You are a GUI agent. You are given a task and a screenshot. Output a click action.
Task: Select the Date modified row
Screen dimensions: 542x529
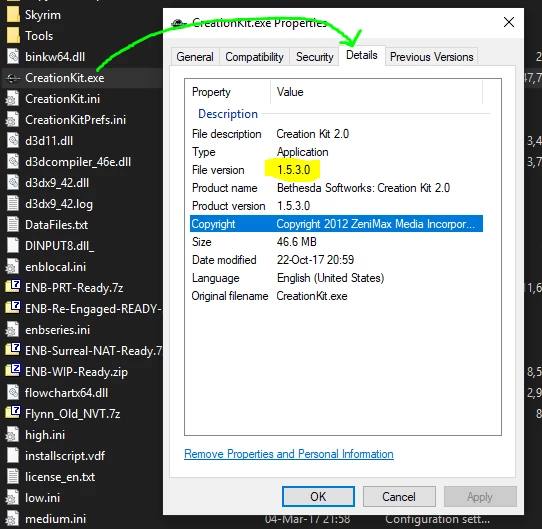336,260
